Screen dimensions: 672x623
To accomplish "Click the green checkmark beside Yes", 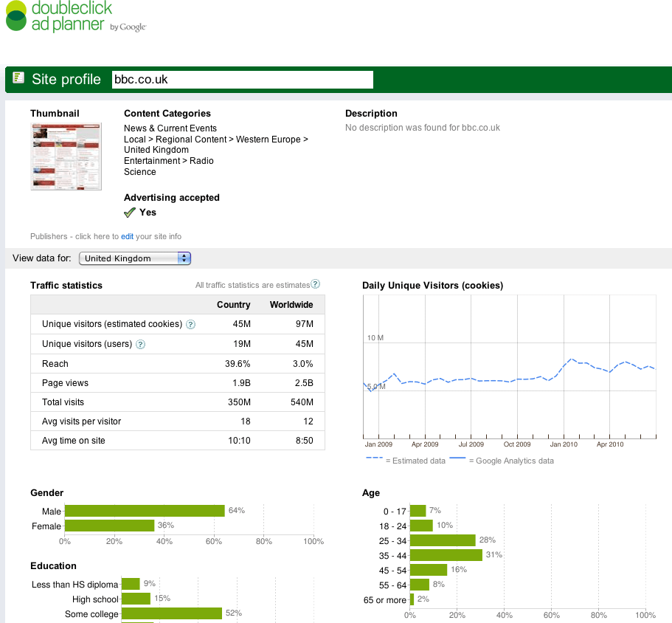I will click(x=130, y=213).
